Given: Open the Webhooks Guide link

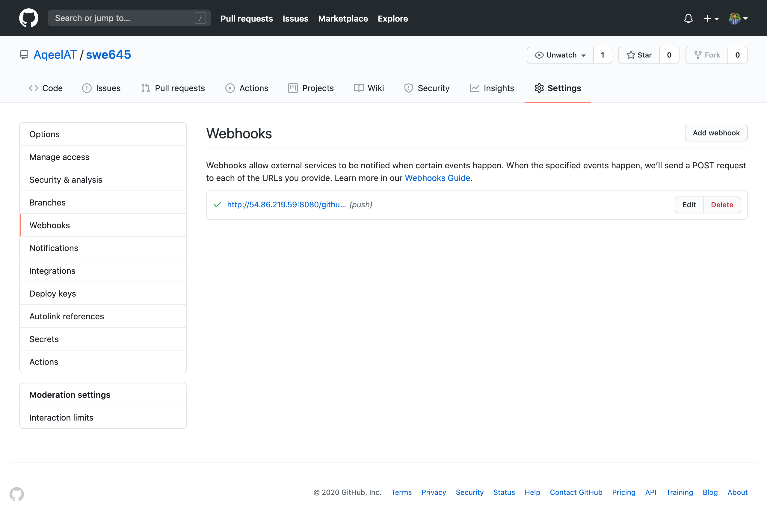Looking at the screenshot, I should pyautogui.click(x=437, y=178).
